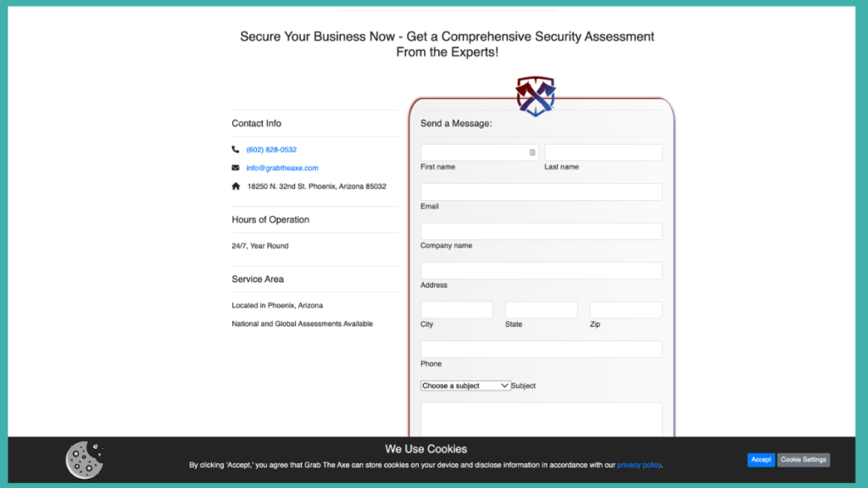Focus the City input field
Viewport: 868px width, 488px height.
click(456, 310)
